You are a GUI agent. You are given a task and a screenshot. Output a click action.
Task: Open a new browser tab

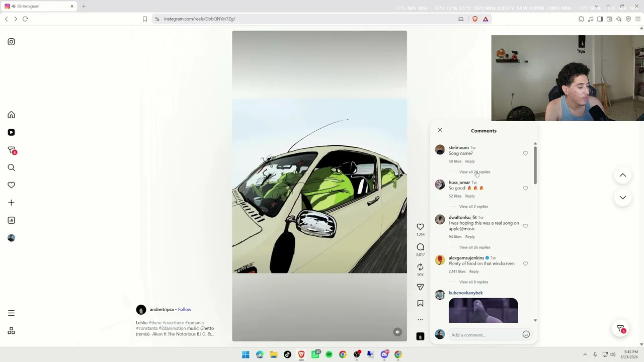(84, 7)
